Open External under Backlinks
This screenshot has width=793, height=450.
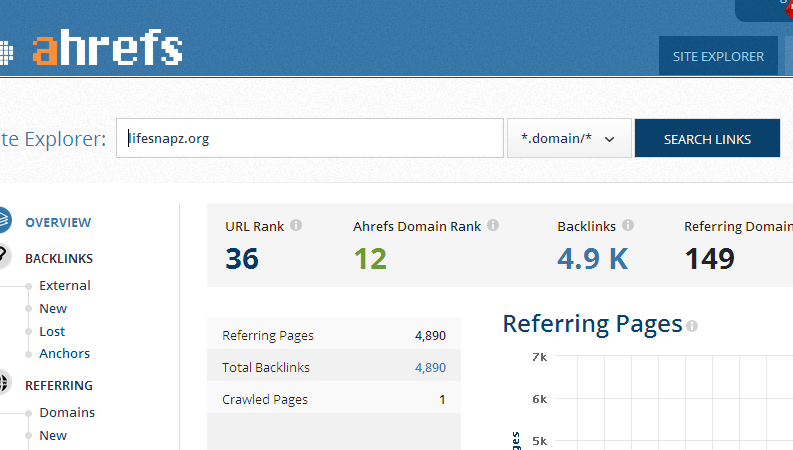(65, 285)
